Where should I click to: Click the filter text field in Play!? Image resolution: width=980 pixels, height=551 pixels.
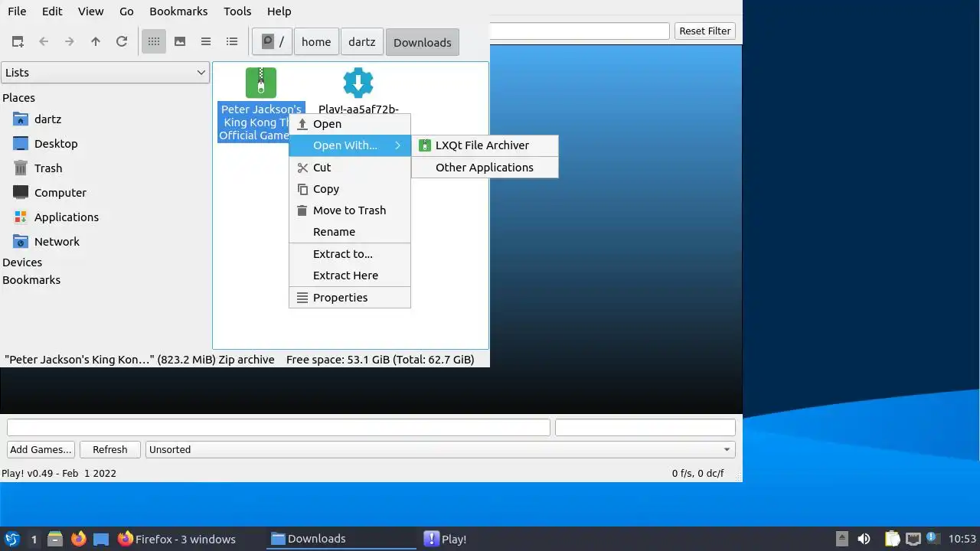pos(580,31)
